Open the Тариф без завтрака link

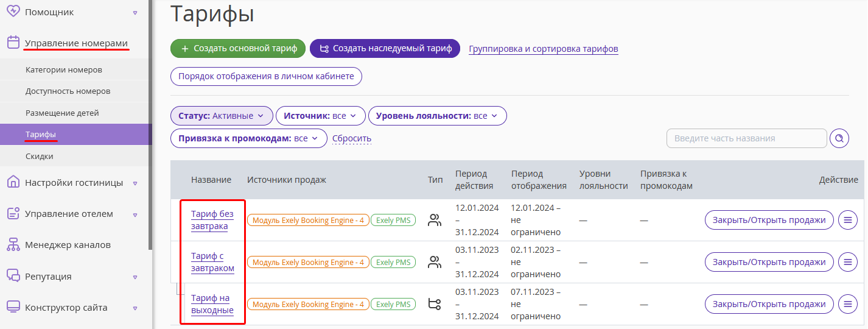212,220
